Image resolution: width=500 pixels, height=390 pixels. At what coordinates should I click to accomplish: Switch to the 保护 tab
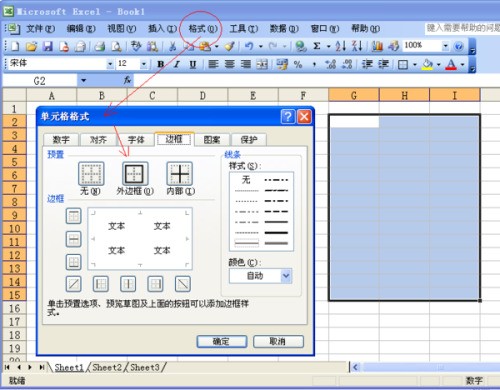click(249, 140)
